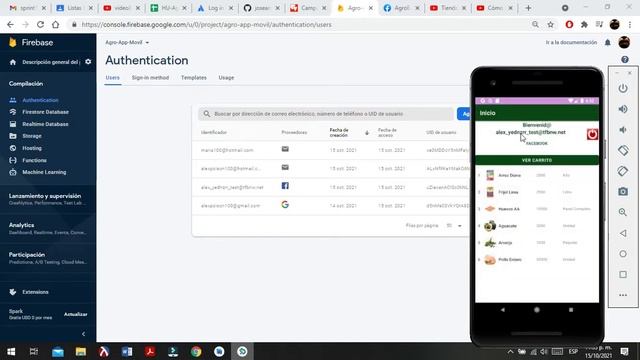Select the maria100@hotmail.com user row
Image resolution: width=640 pixels, height=360 pixels.
pyautogui.click(x=331, y=150)
